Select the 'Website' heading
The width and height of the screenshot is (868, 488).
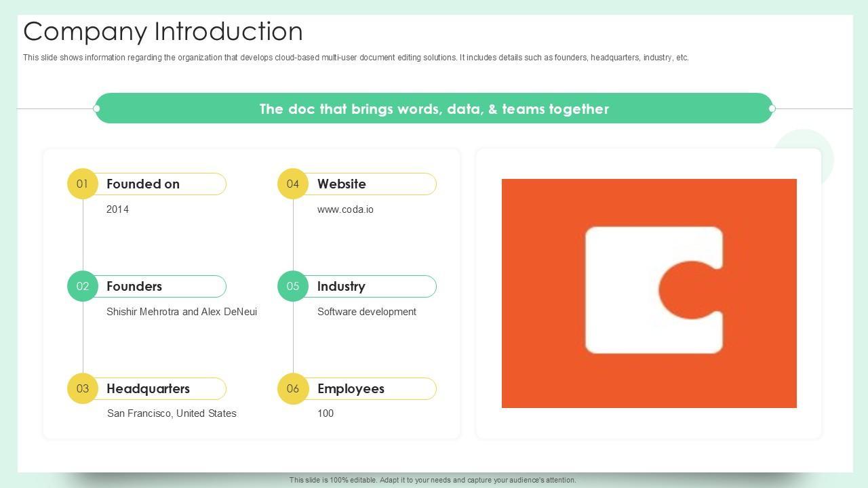[342, 184]
